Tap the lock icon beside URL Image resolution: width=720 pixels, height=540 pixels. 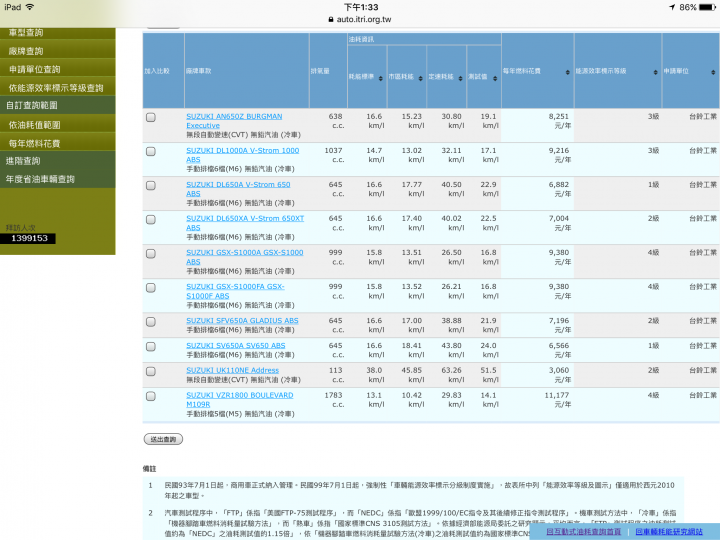[x=331, y=19]
